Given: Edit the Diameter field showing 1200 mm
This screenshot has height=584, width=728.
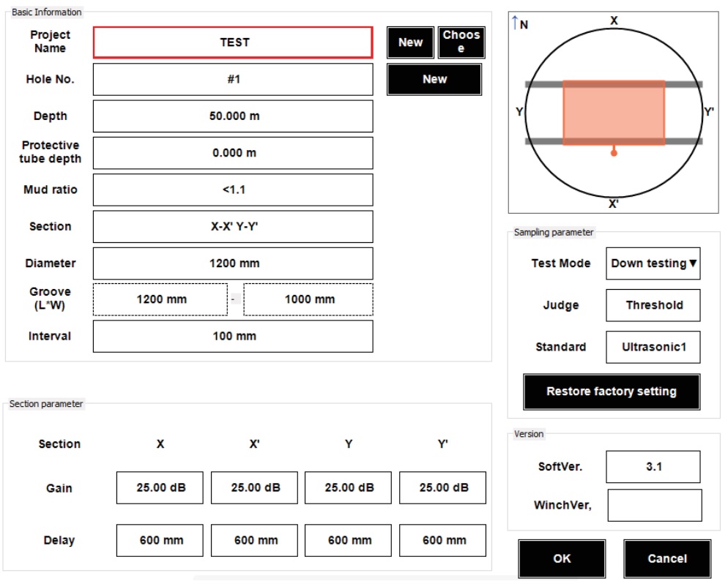Looking at the screenshot, I should 234,264.
